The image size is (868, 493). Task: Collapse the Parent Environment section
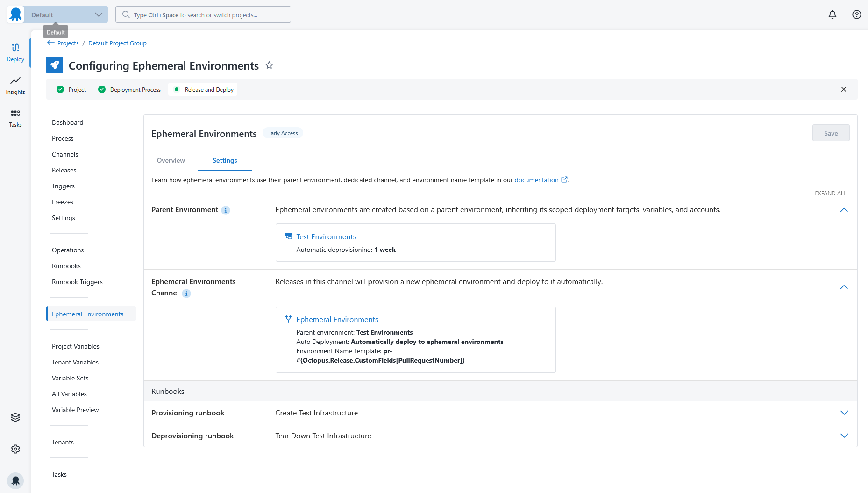844,210
